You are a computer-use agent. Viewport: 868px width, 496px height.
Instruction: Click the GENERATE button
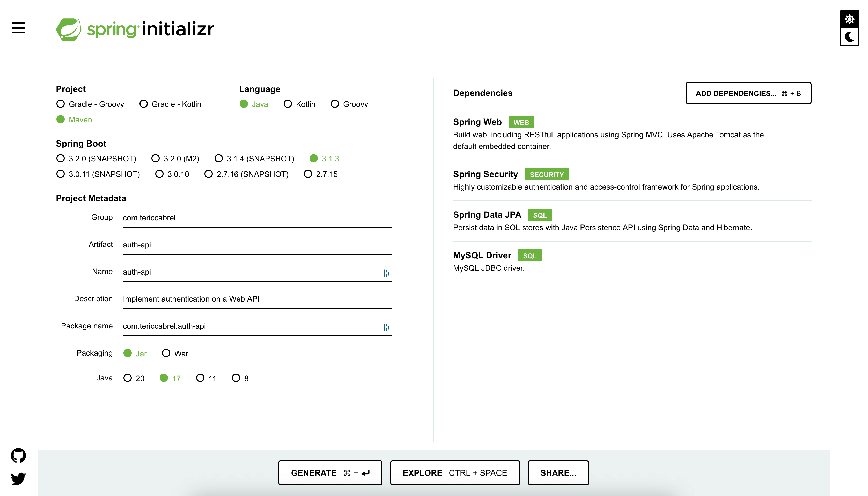tap(330, 472)
